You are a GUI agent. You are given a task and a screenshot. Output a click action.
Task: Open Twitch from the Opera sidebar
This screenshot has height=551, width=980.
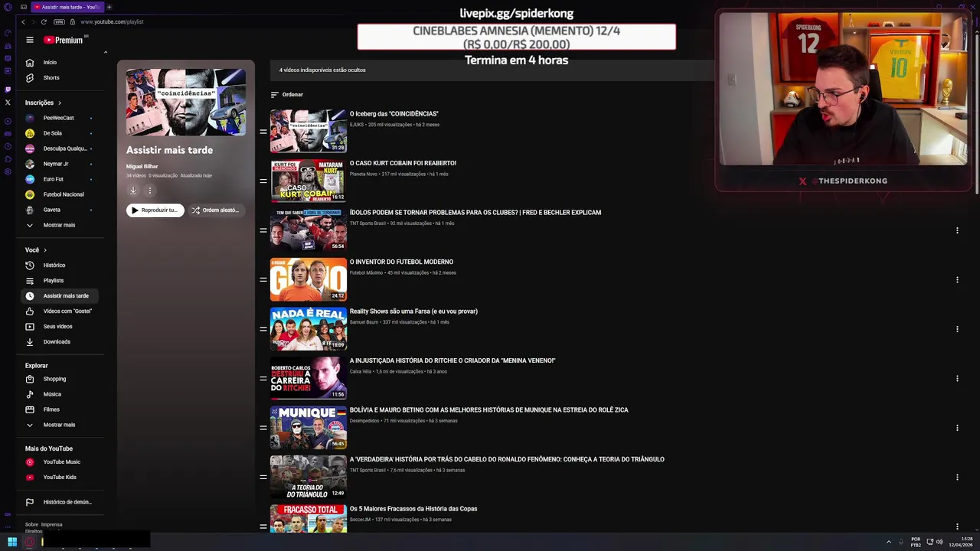(x=8, y=90)
